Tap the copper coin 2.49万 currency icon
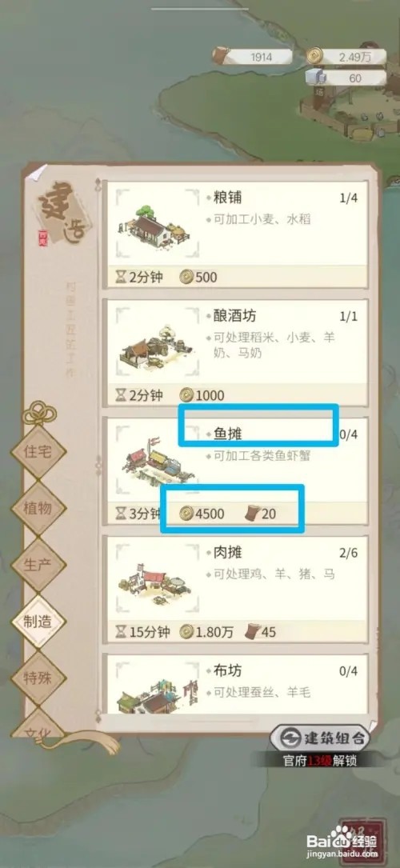400x868 pixels. click(x=314, y=55)
